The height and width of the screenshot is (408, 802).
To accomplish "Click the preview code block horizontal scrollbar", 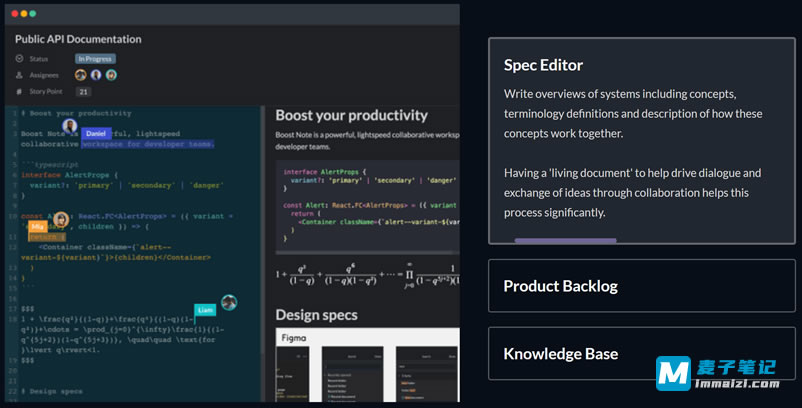I will click(x=364, y=253).
